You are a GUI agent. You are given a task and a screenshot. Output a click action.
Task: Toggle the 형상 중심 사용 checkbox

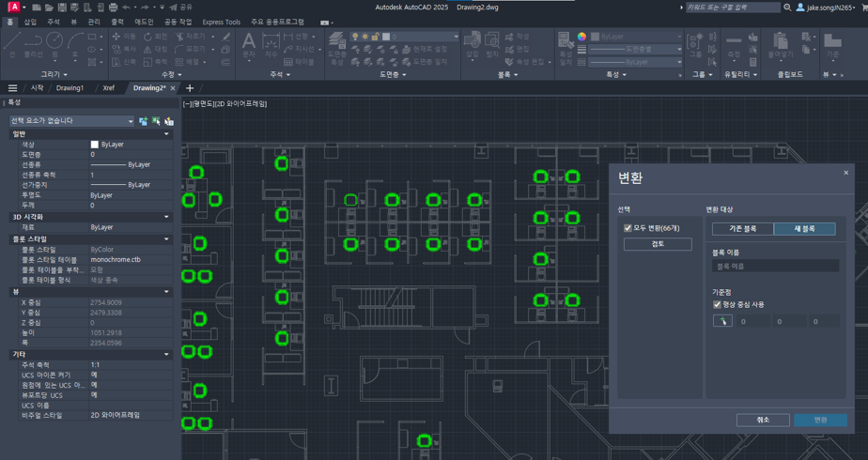717,305
